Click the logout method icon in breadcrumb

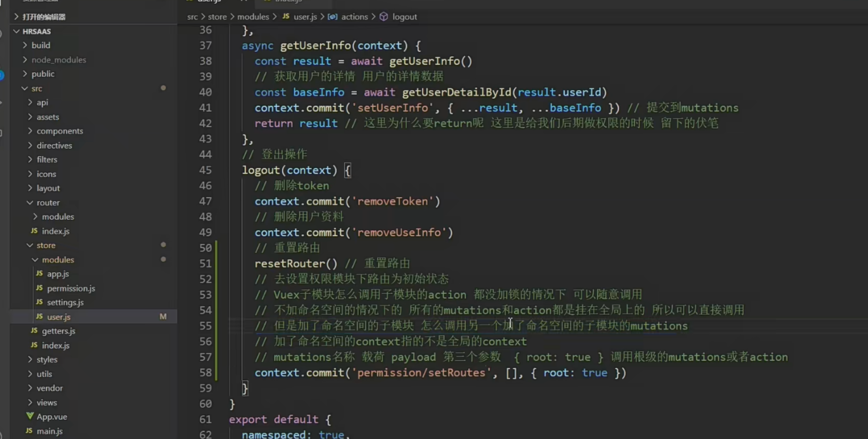point(383,17)
